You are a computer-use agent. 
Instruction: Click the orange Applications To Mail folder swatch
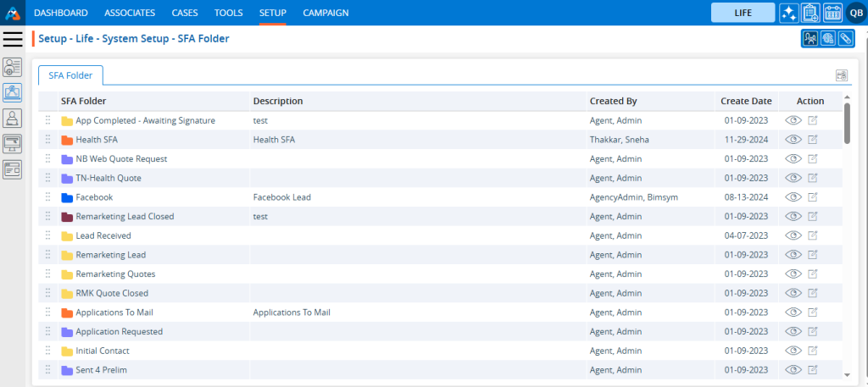[x=67, y=312]
